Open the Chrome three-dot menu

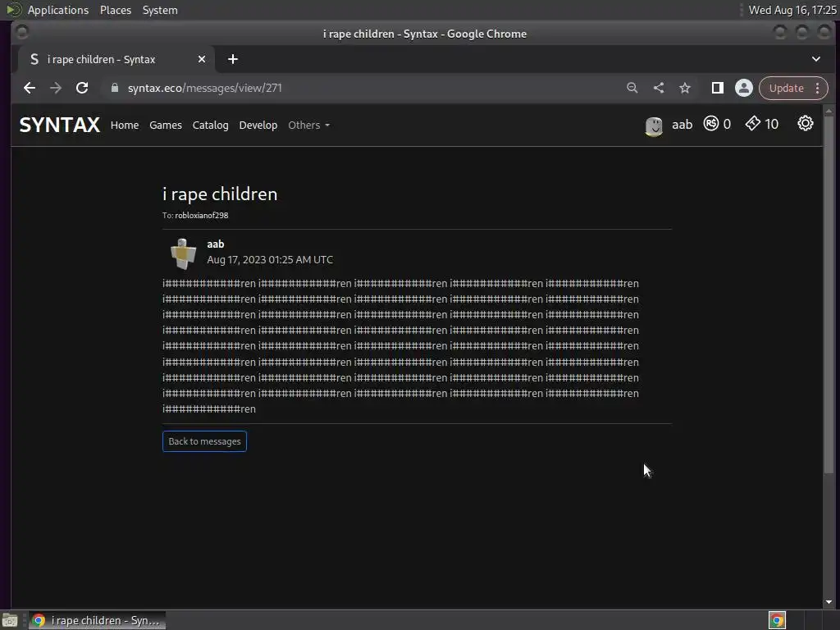click(818, 88)
